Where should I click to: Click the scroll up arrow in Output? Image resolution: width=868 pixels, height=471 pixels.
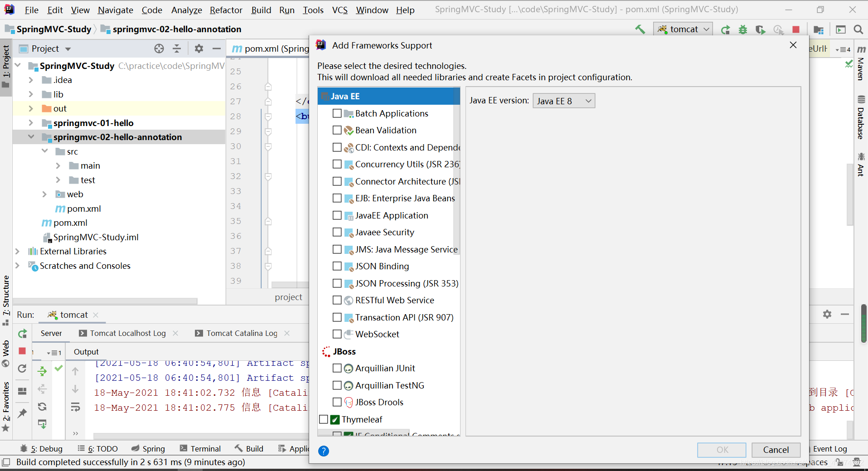[75, 371]
